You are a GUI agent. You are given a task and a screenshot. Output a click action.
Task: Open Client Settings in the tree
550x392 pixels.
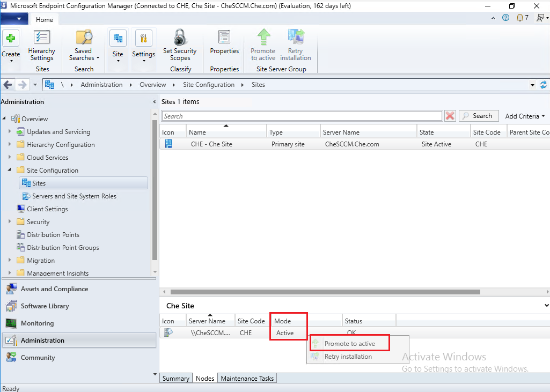[42, 209]
